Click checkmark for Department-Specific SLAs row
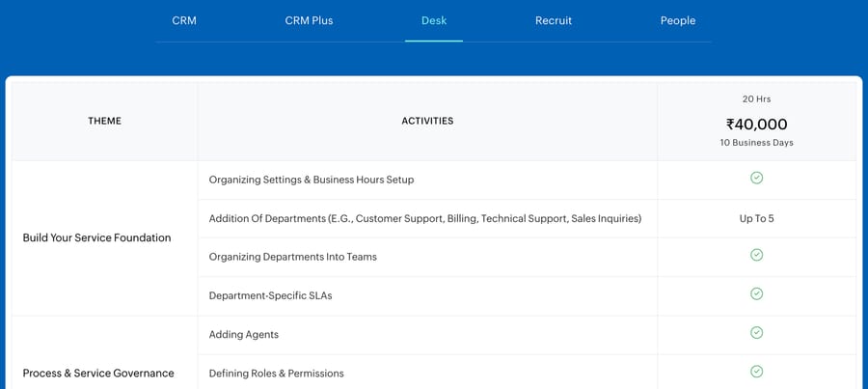 pyautogui.click(x=757, y=293)
